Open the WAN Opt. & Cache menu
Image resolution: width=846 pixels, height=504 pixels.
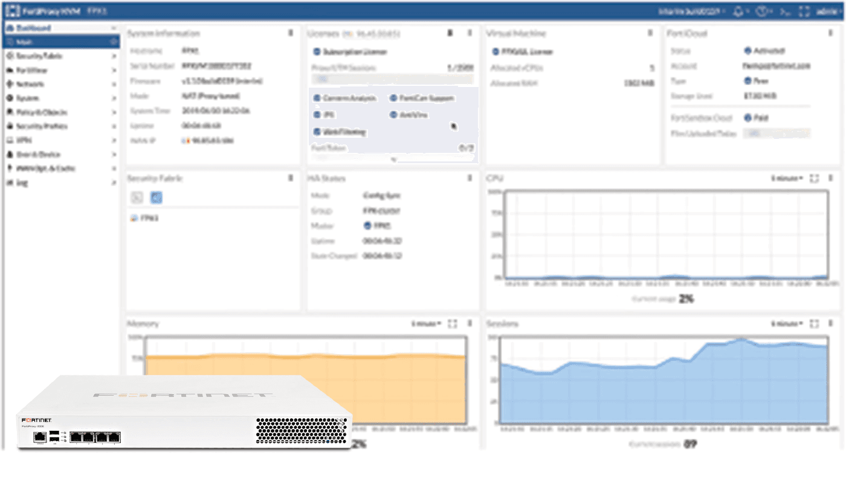(x=61, y=169)
